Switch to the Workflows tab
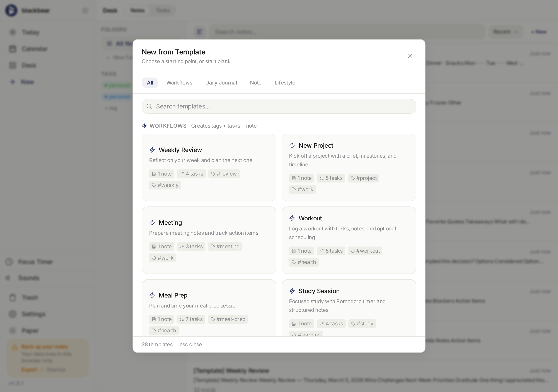This screenshot has height=392, width=558. [179, 83]
